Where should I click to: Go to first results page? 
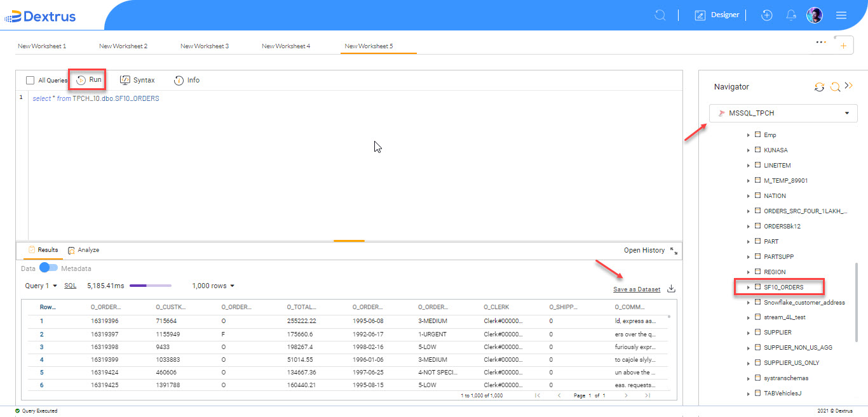538,395
